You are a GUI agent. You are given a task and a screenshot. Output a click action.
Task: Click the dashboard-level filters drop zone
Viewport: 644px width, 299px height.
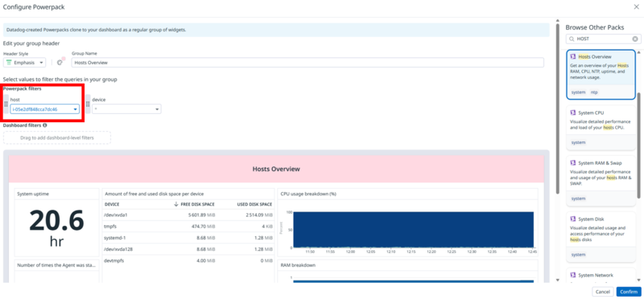click(x=57, y=137)
